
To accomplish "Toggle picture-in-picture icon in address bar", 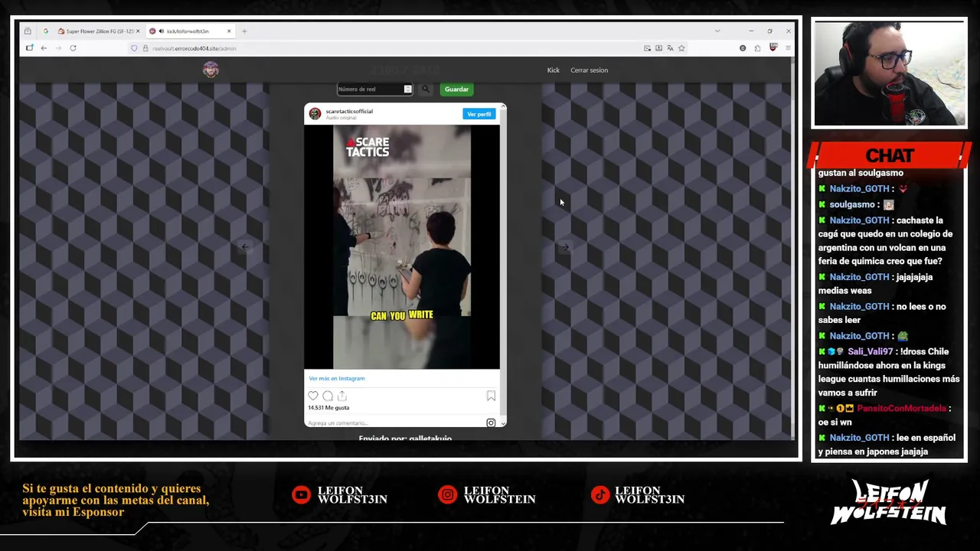I will coord(647,48).
